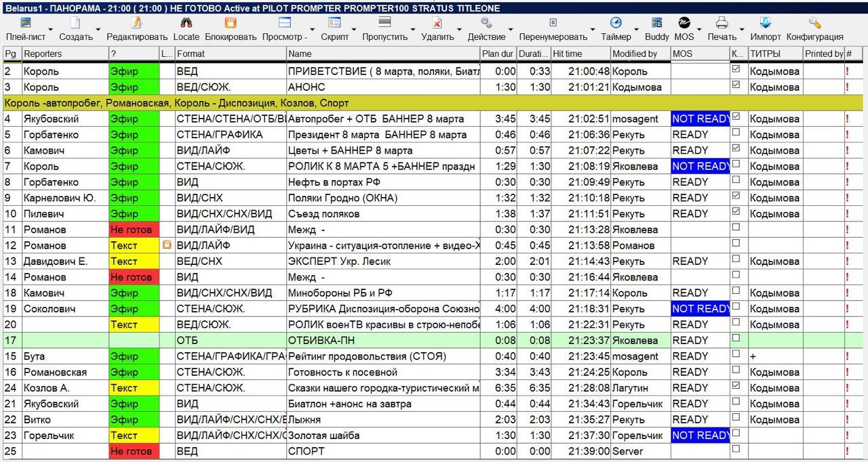
Task: Click red exclamation mark in СПОРТ row
Action: 847,451
